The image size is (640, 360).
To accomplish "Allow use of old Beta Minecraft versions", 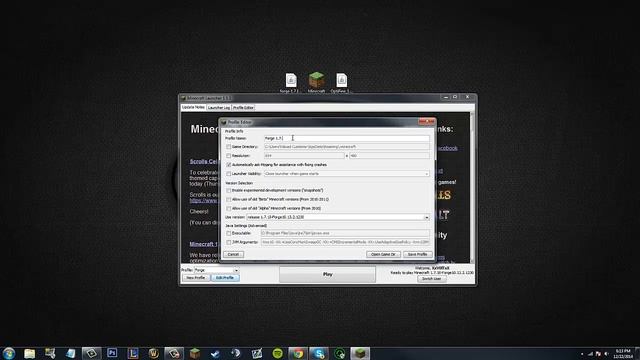I will pyautogui.click(x=229, y=199).
